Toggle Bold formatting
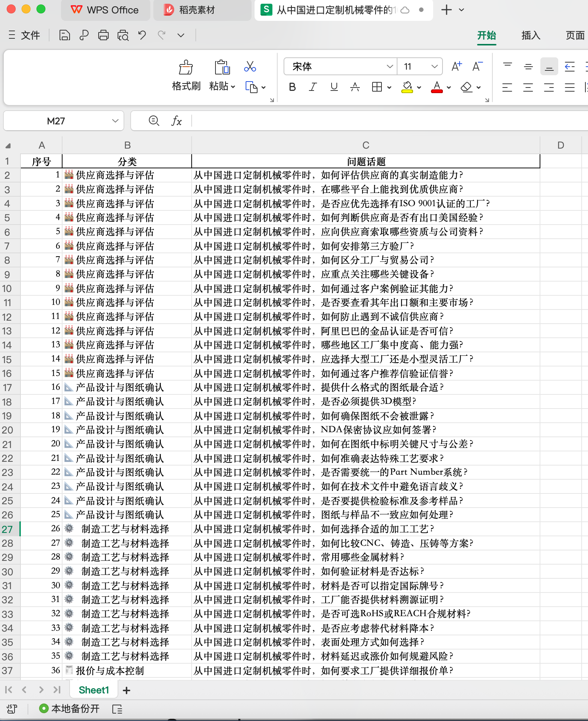Screen dimensions: 588x721 [293, 87]
